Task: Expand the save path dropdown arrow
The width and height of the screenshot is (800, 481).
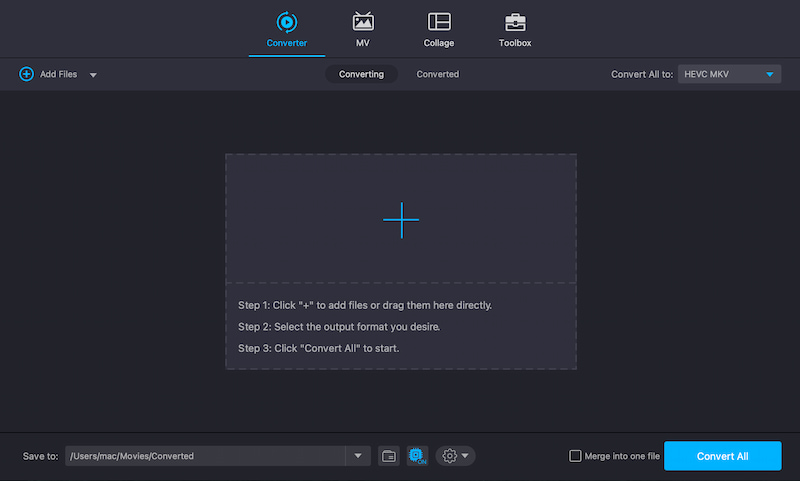Action: point(358,456)
